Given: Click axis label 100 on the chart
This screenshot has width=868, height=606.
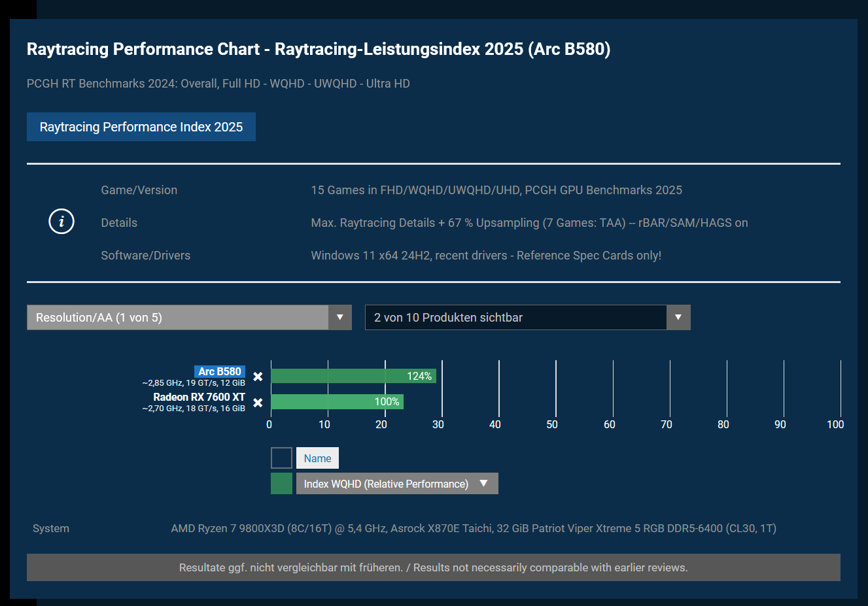Looking at the screenshot, I should (835, 424).
